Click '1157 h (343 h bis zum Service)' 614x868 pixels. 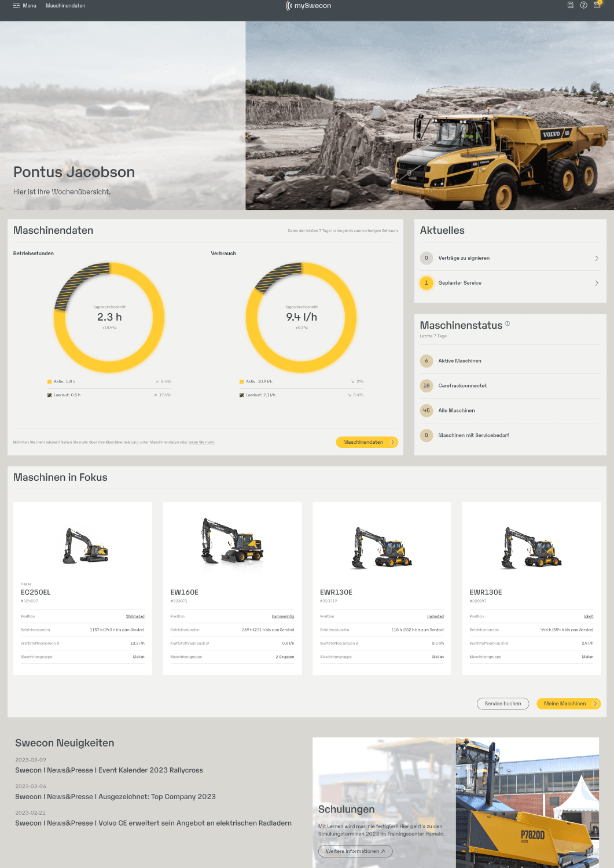117,630
